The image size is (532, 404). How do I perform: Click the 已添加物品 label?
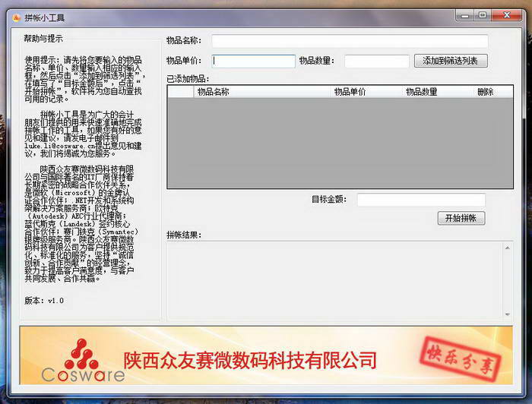(x=188, y=79)
